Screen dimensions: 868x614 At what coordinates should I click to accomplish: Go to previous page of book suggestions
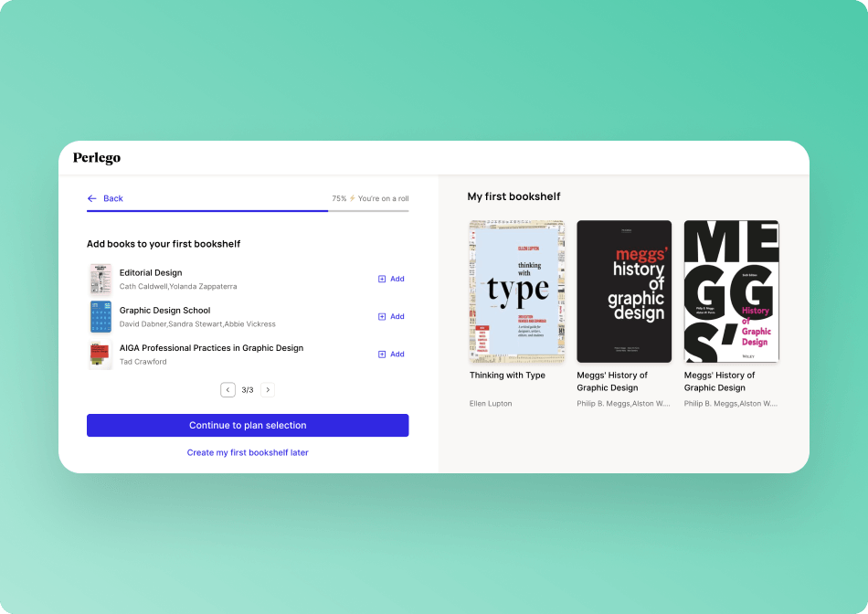[x=228, y=390]
